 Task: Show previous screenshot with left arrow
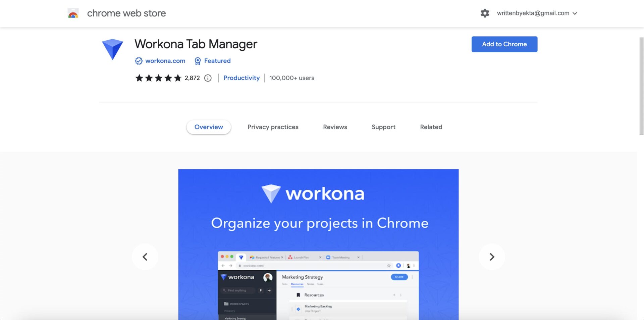pos(145,257)
